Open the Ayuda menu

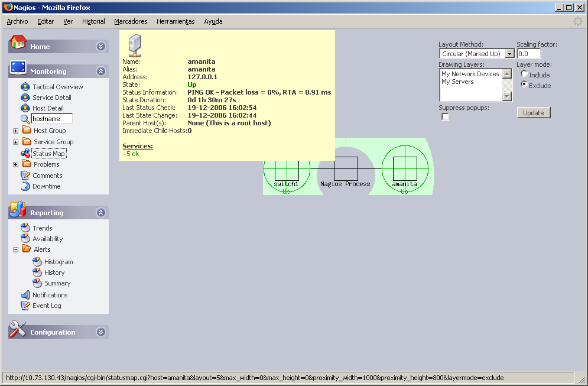[x=213, y=21]
